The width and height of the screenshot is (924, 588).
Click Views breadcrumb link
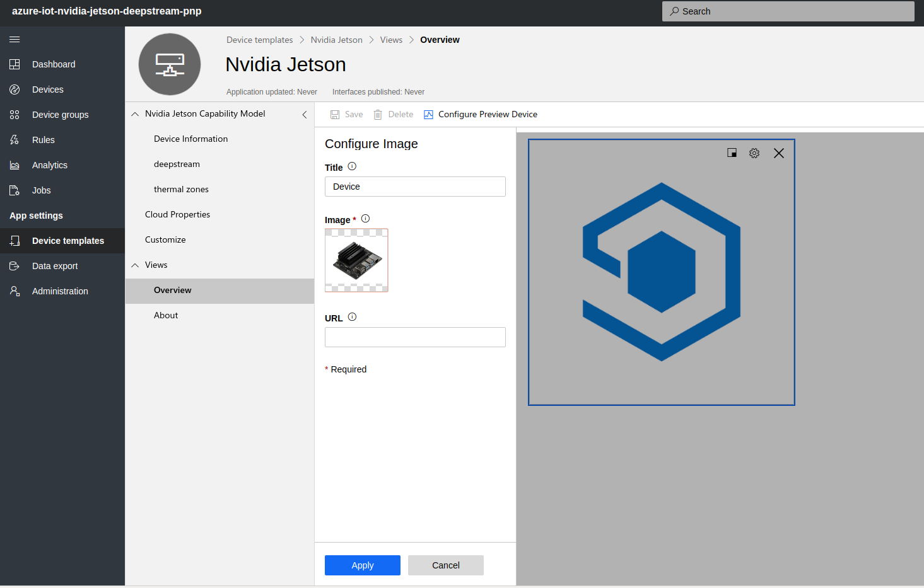[x=391, y=40]
